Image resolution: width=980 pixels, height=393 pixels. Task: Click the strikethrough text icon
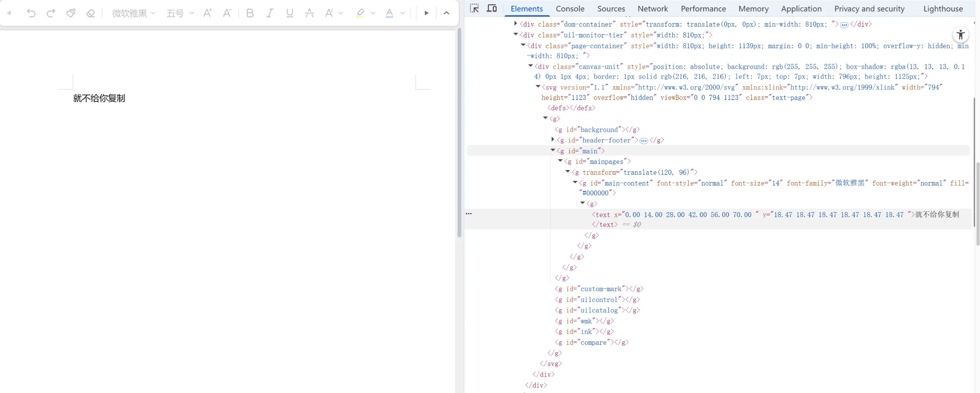click(x=309, y=13)
